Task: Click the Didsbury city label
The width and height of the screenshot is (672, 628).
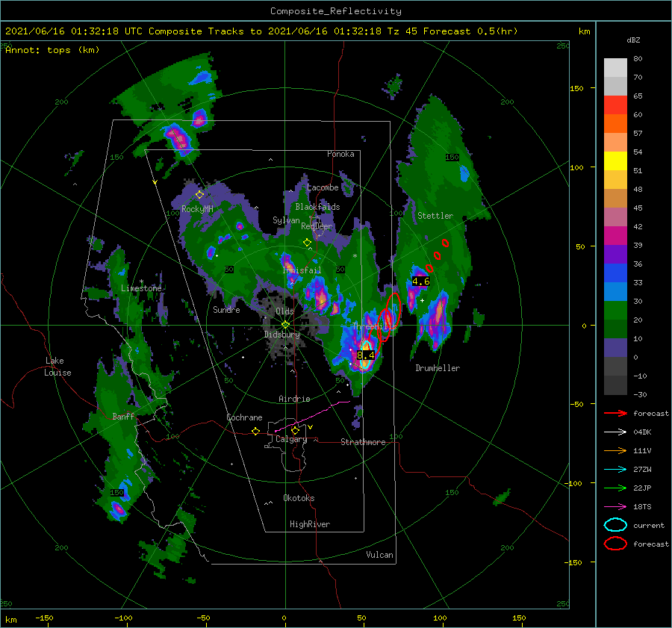Action: point(282,335)
